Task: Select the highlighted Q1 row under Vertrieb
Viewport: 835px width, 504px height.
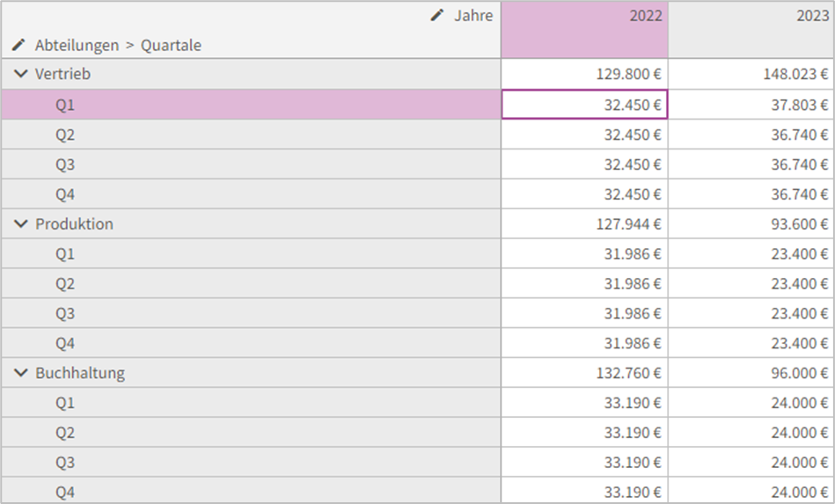Action: click(251, 105)
